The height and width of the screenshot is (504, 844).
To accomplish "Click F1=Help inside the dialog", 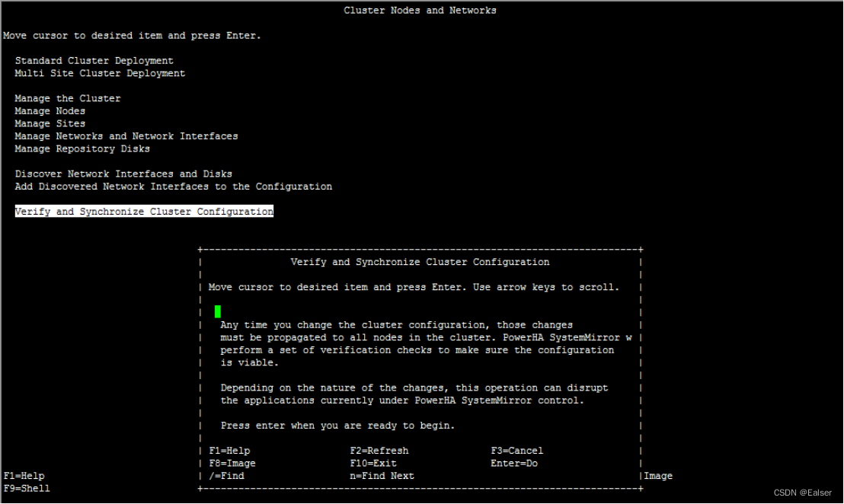I will coord(229,450).
